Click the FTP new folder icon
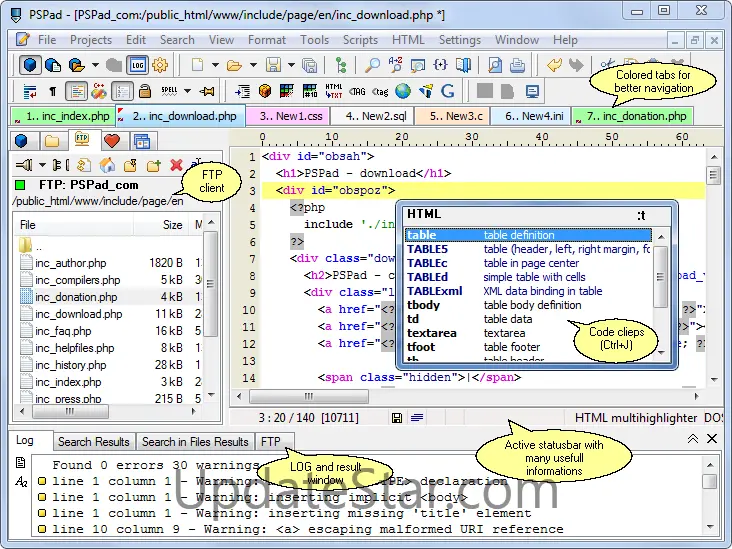This screenshot has height=549, width=732. 153,165
